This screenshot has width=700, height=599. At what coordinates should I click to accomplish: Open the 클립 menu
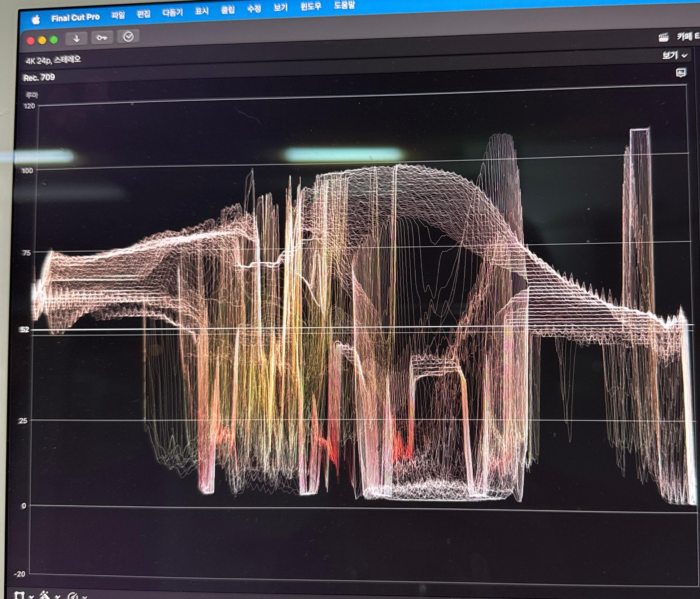tap(228, 10)
